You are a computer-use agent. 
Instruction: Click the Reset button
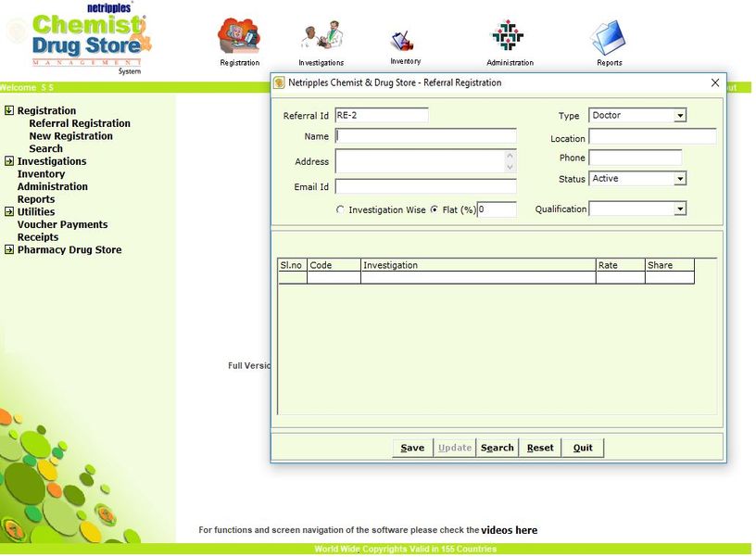[x=540, y=448]
